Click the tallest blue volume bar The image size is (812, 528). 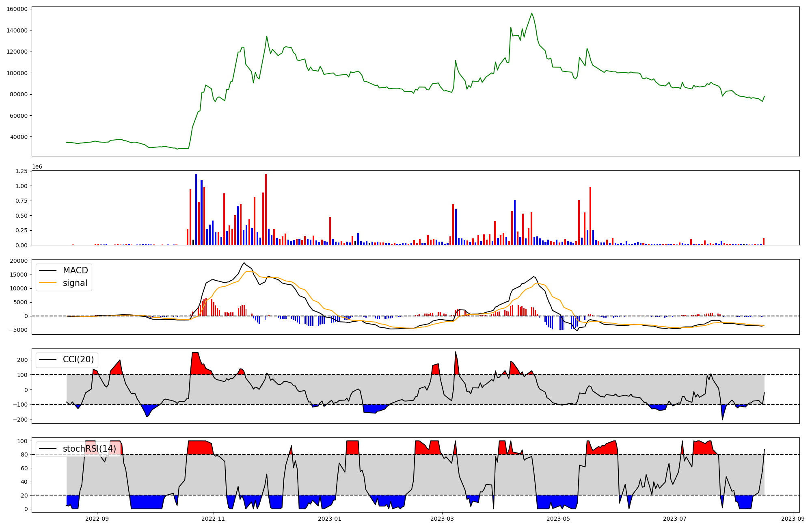point(196,210)
